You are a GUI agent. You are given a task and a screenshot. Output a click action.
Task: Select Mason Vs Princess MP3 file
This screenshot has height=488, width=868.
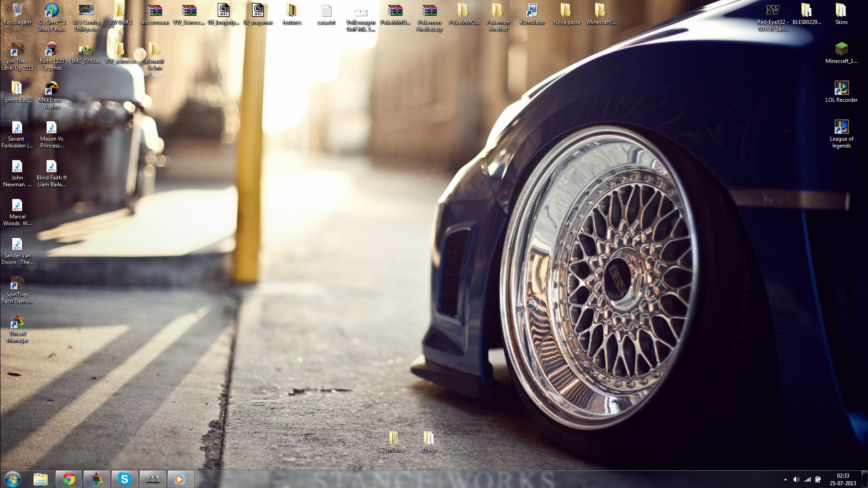[52, 134]
